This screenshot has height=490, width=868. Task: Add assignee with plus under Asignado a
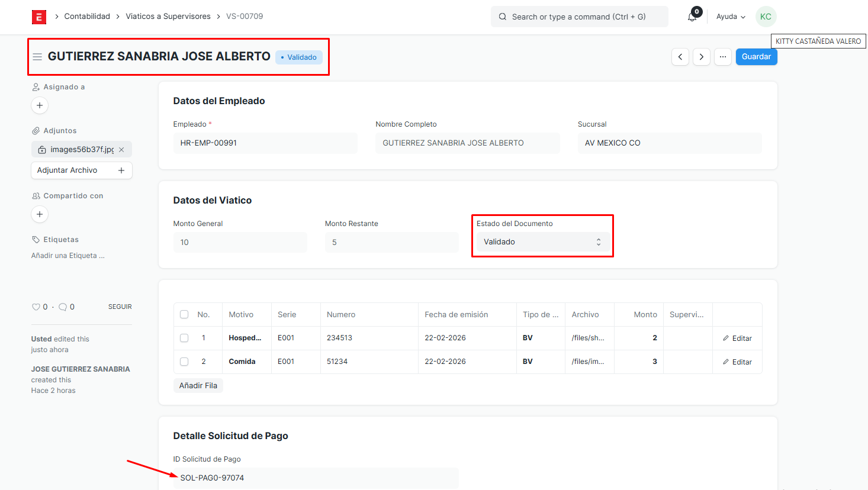40,105
